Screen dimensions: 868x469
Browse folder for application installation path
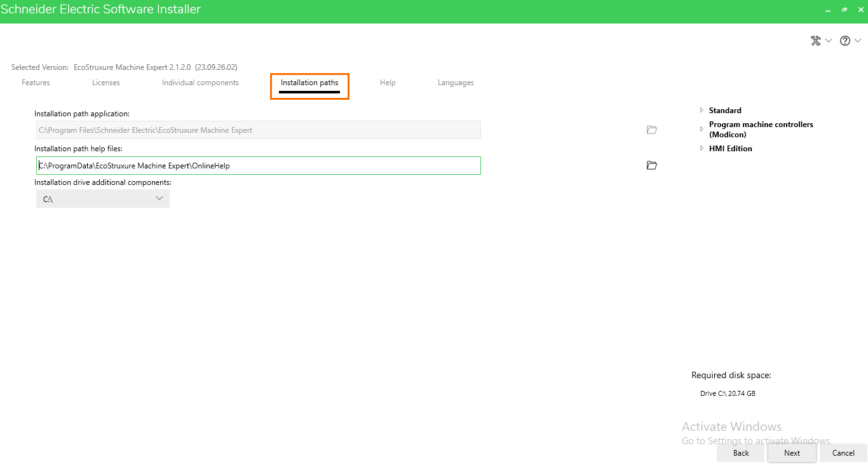point(651,130)
